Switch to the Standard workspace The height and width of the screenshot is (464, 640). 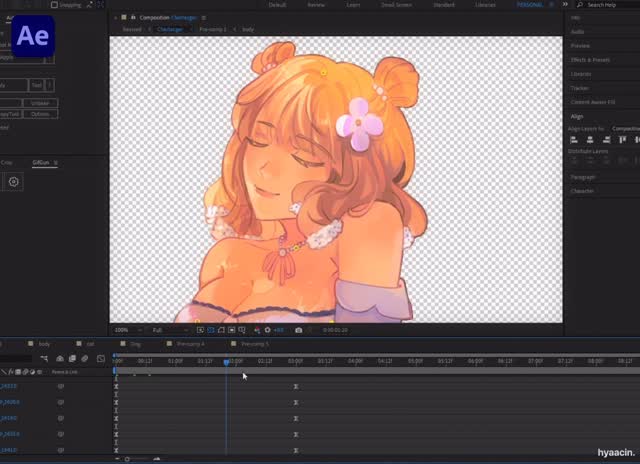point(444,5)
